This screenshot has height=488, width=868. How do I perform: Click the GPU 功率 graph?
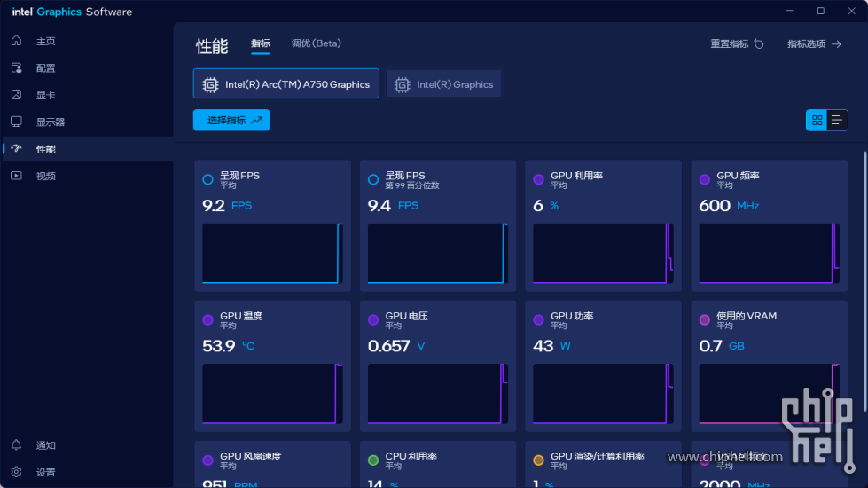pos(603,394)
